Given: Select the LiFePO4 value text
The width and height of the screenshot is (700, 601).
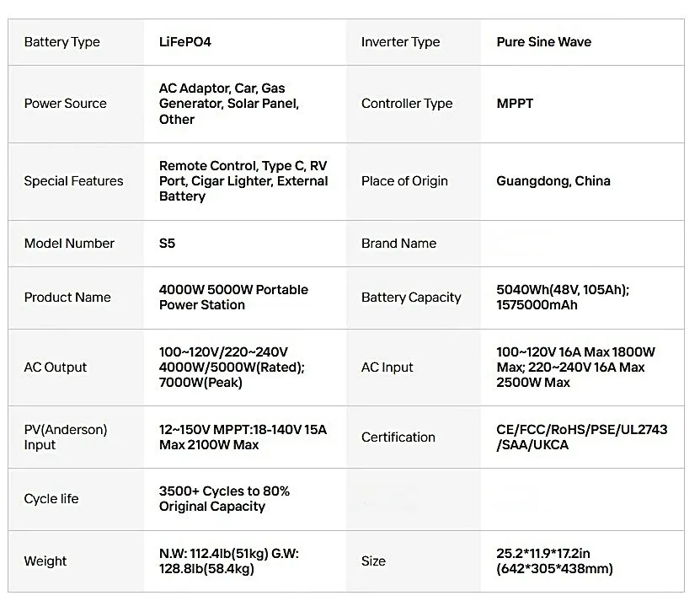Looking at the screenshot, I should pos(184,42).
